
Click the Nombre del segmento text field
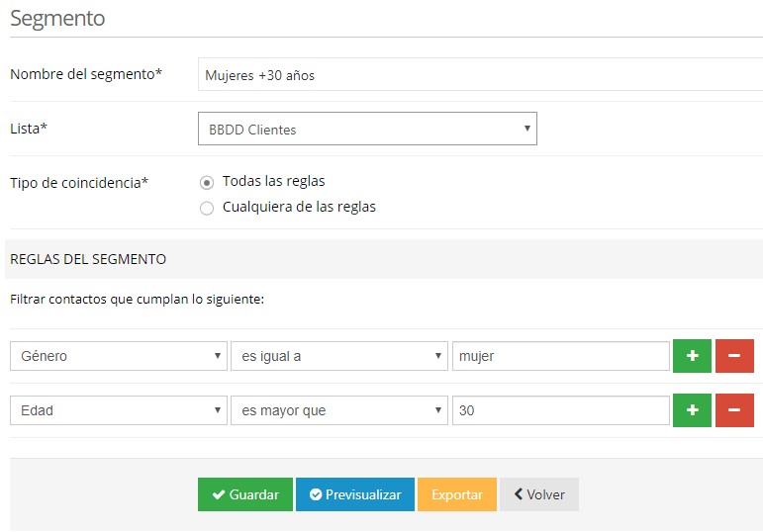click(480, 74)
